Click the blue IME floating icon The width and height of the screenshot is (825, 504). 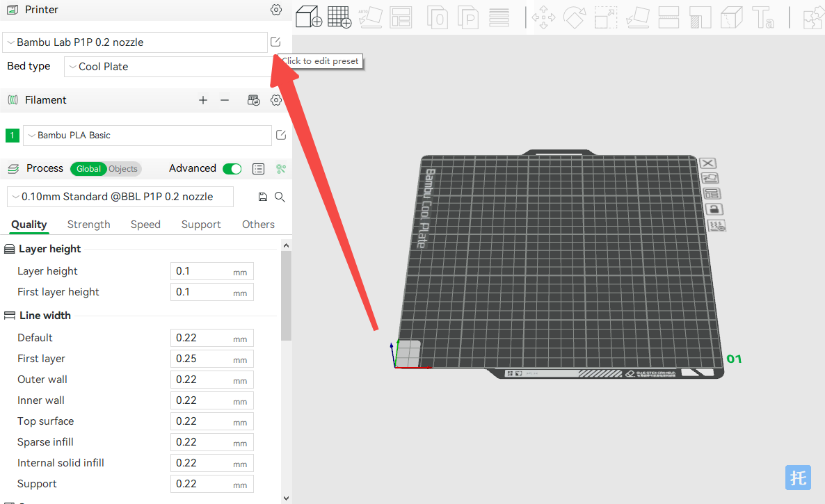(798, 477)
